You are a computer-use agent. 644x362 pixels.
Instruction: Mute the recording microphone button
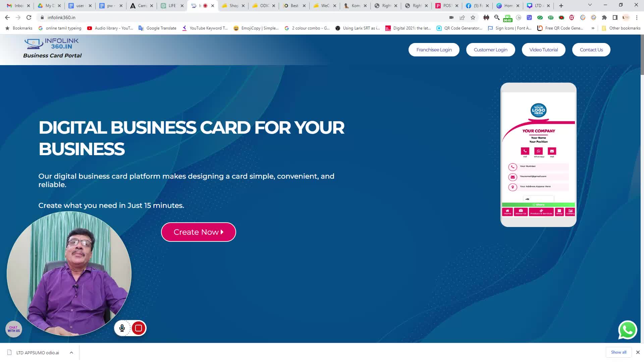(122, 328)
